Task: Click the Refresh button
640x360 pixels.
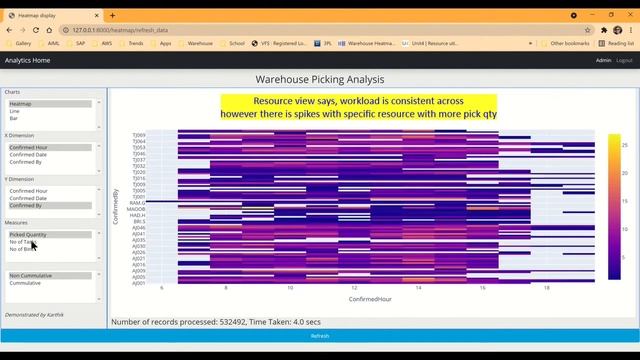Action: click(x=320, y=336)
